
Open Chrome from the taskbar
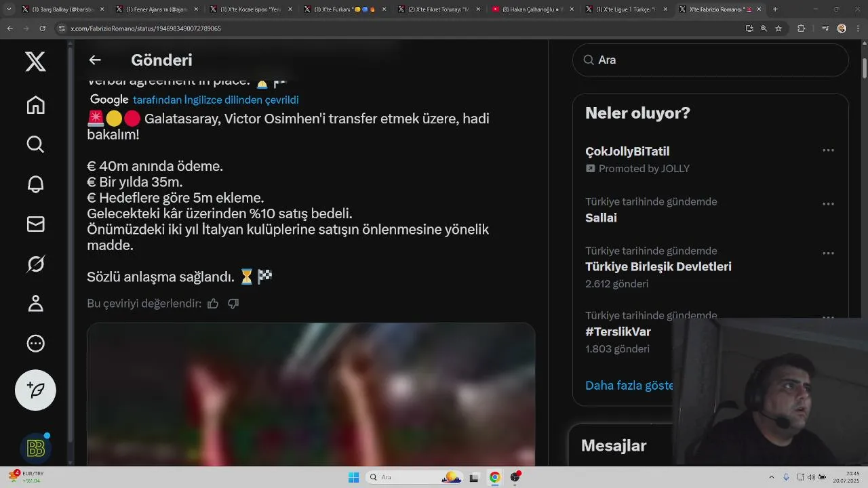[x=495, y=477]
